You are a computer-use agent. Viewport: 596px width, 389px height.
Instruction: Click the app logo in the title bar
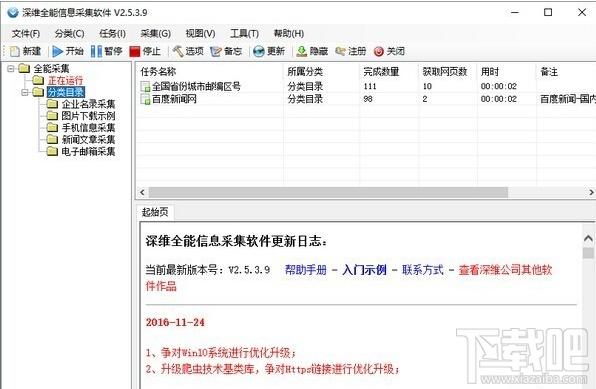coord(13,12)
